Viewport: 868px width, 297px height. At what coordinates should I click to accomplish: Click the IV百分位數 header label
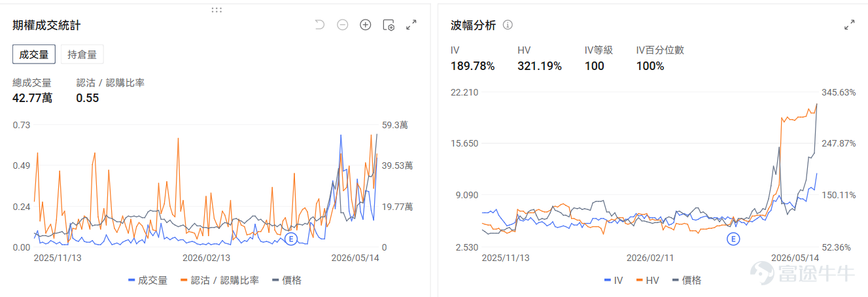660,50
